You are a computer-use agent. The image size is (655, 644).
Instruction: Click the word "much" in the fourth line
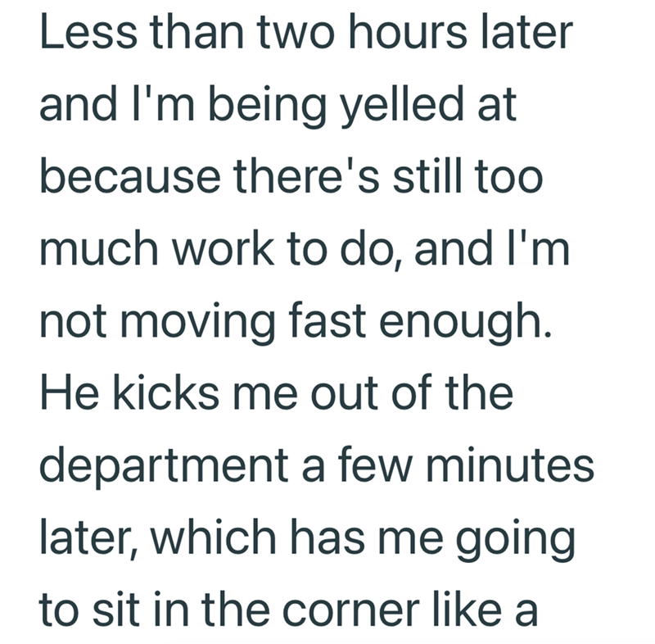coord(99,249)
